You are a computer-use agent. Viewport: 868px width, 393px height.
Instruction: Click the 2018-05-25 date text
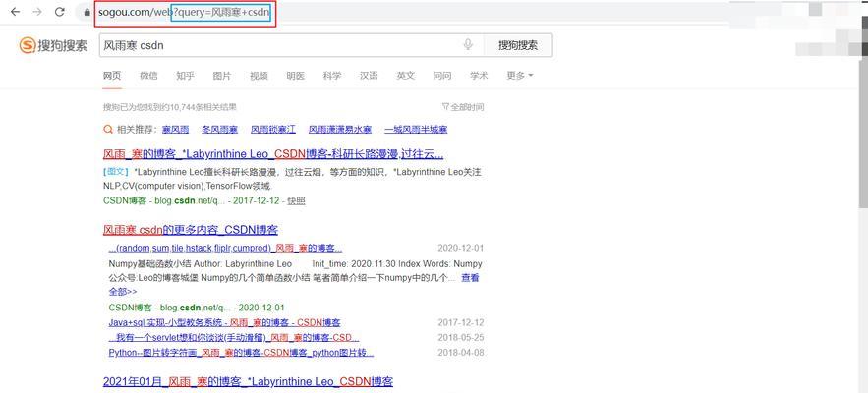pos(461,338)
